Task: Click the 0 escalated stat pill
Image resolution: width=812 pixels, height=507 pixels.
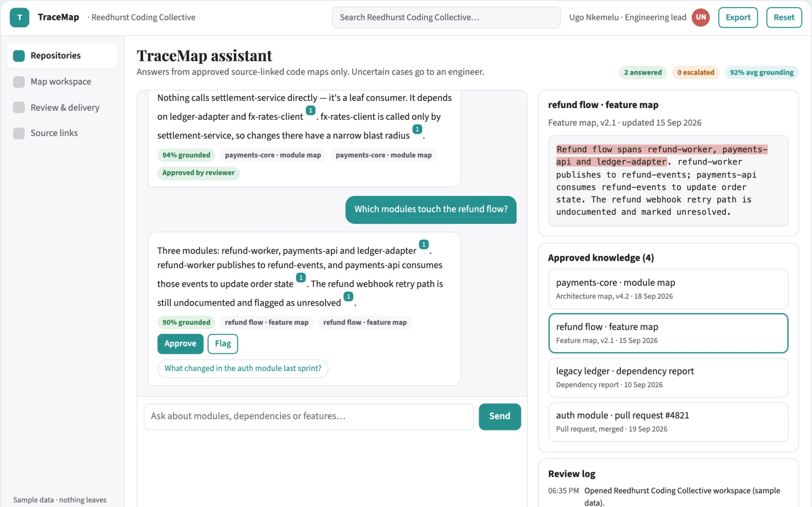Action: coord(696,73)
